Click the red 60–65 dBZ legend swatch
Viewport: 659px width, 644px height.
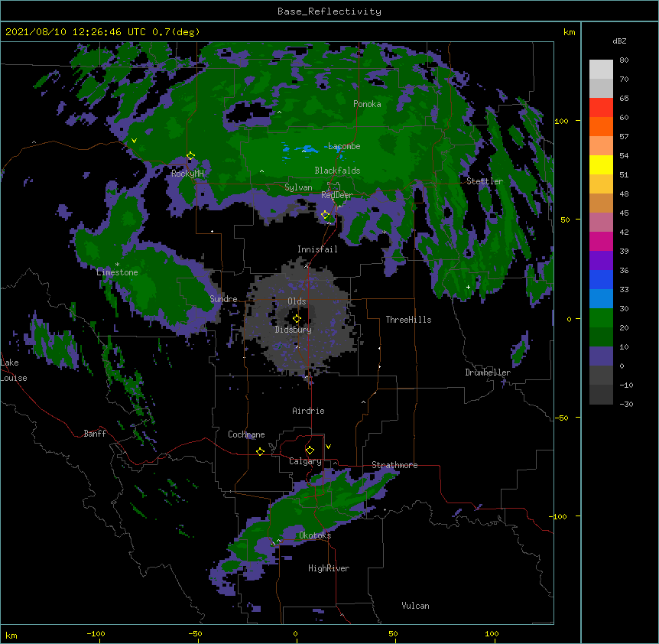pos(601,108)
